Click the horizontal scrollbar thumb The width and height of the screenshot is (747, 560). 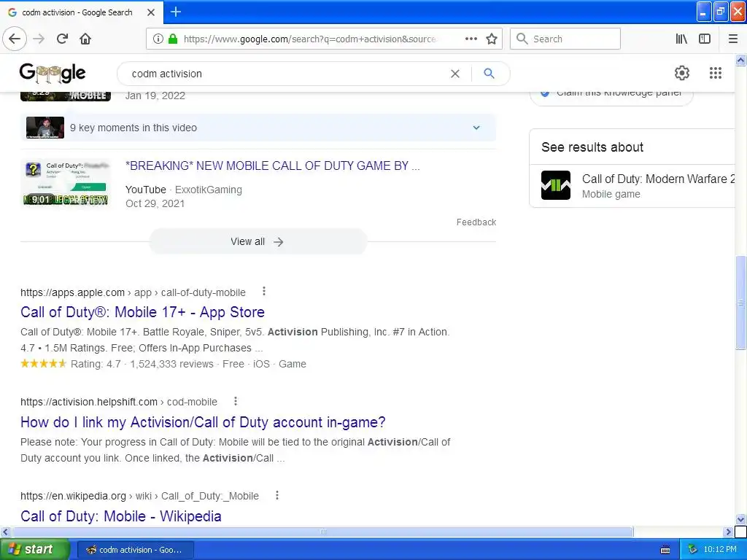pos(322,532)
